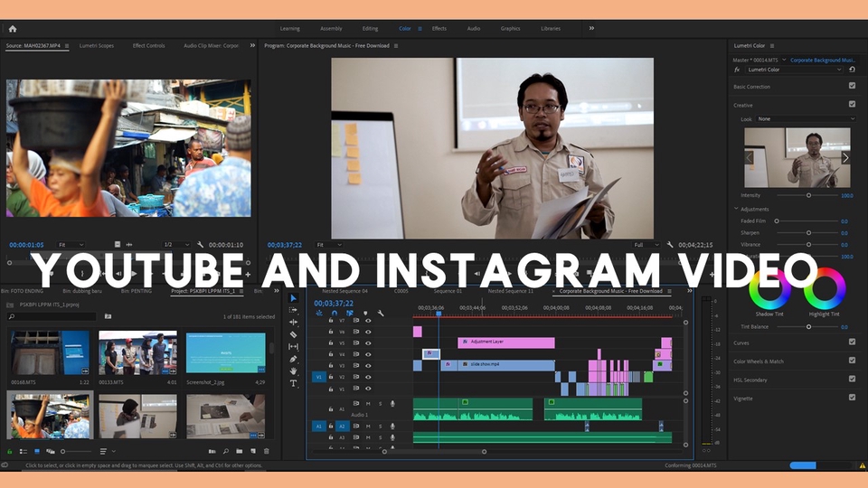Hide track V5 with eye icon
Viewport: 868px width, 488px height.
pyautogui.click(x=368, y=343)
